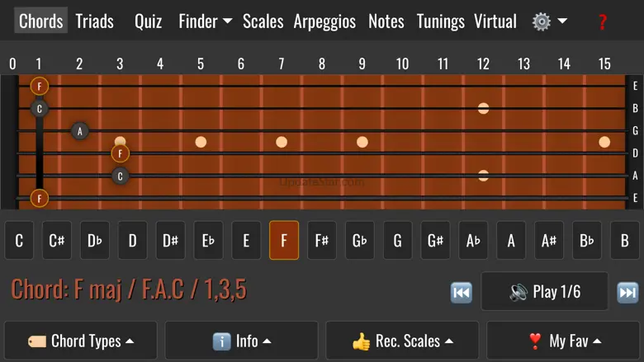This screenshot has height=362, width=644.
Task: Select the G root note key
Action: (x=397, y=241)
